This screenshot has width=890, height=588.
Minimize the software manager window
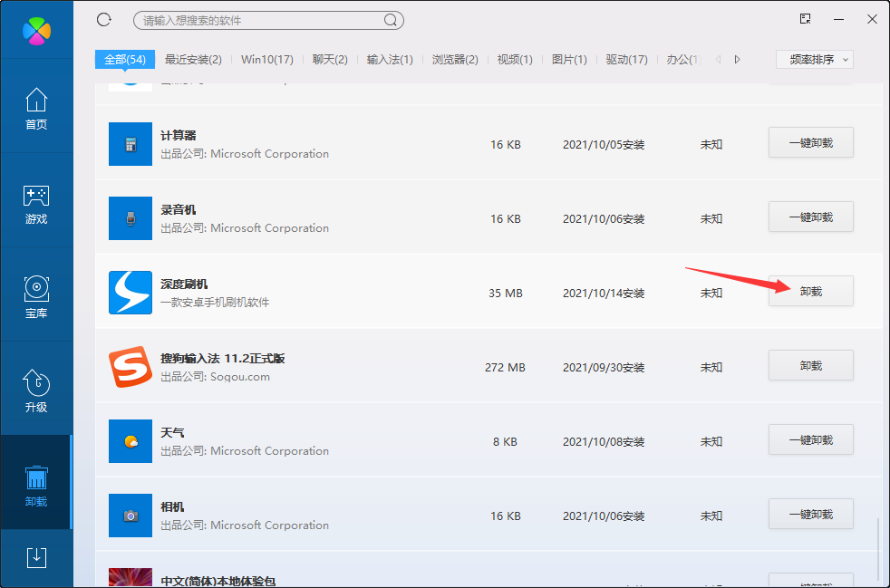point(840,19)
